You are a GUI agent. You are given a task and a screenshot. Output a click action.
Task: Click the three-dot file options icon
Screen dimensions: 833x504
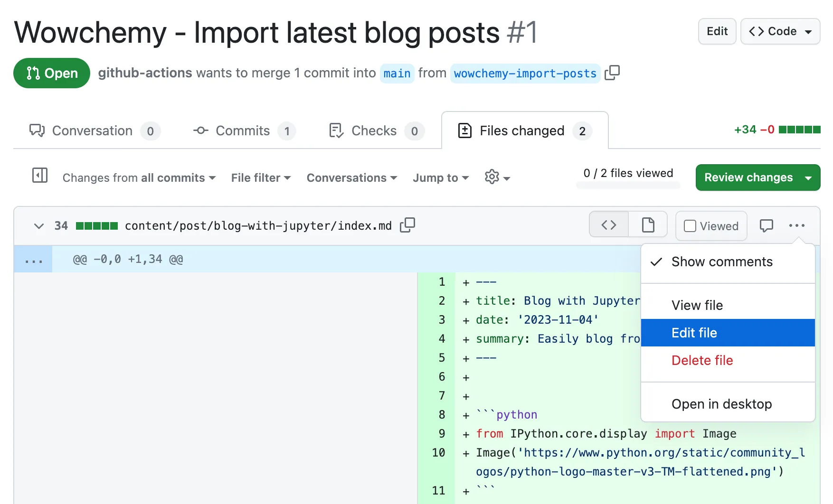(796, 225)
